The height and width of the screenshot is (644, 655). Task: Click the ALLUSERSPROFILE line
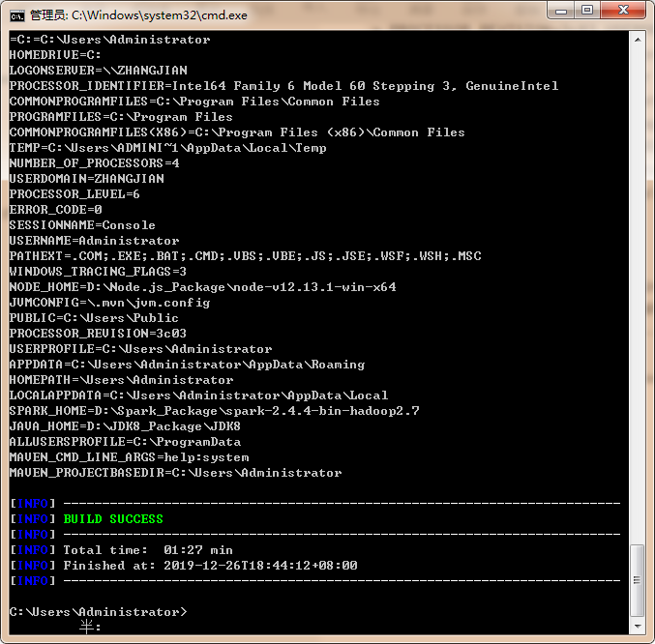pyautogui.click(x=126, y=442)
